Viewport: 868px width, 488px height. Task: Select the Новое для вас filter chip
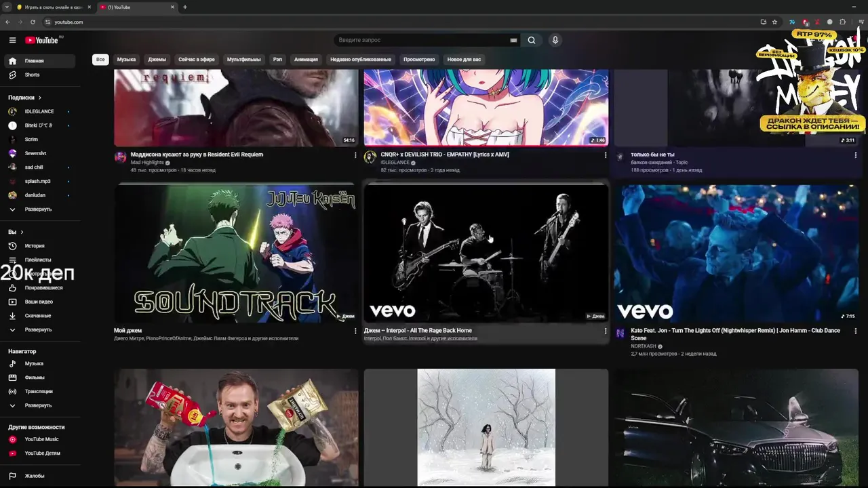click(464, 60)
